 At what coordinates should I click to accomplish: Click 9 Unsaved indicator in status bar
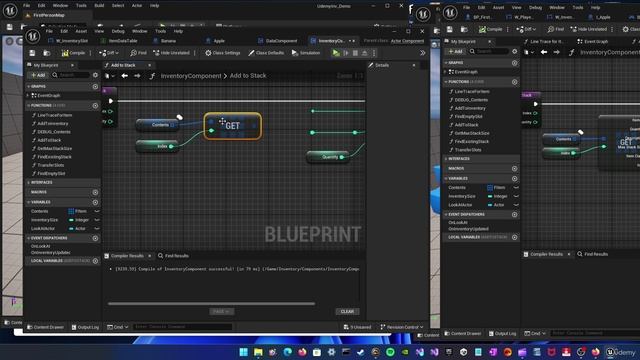tap(358, 327)
